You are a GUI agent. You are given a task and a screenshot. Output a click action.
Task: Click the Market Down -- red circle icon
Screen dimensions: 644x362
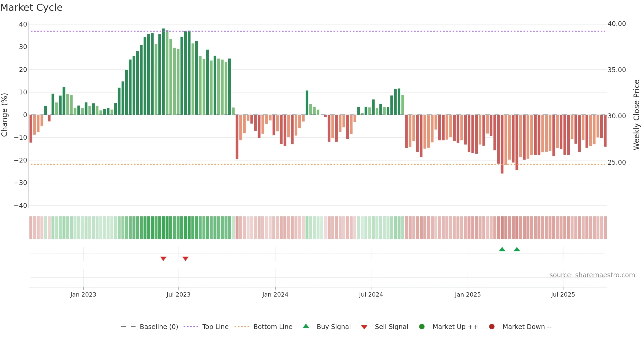(492, 327)
